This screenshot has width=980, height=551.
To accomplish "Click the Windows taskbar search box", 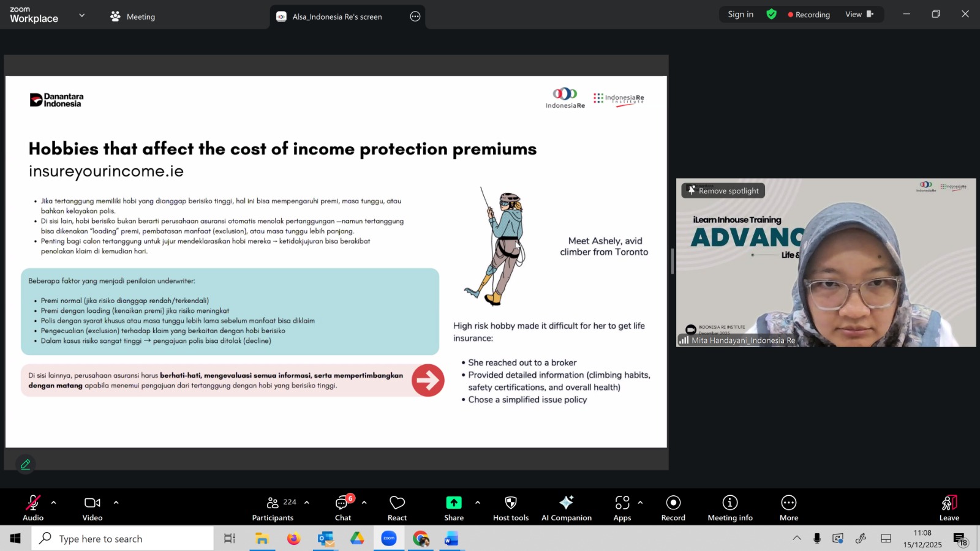I will point(123,539).
